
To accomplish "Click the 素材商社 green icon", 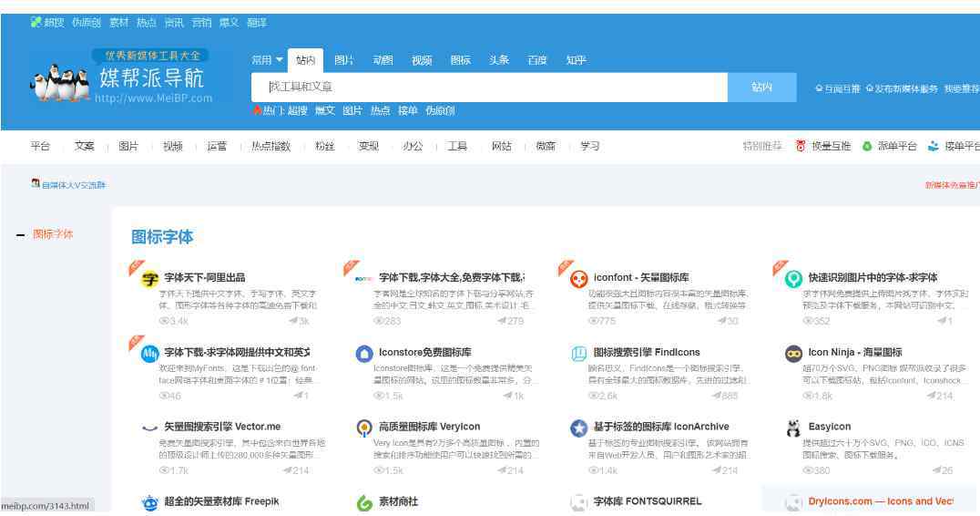I will tap(364, 502).
